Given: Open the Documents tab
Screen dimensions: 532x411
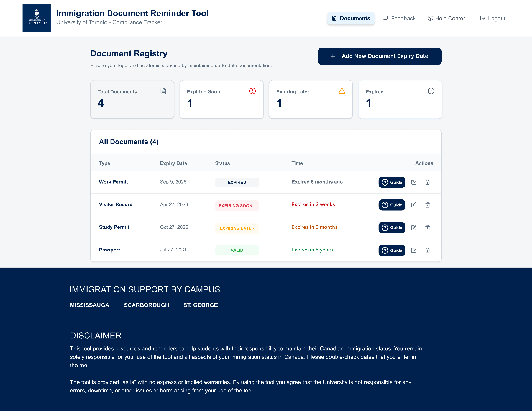Looking at the screenshot, I should coord(351,18).
